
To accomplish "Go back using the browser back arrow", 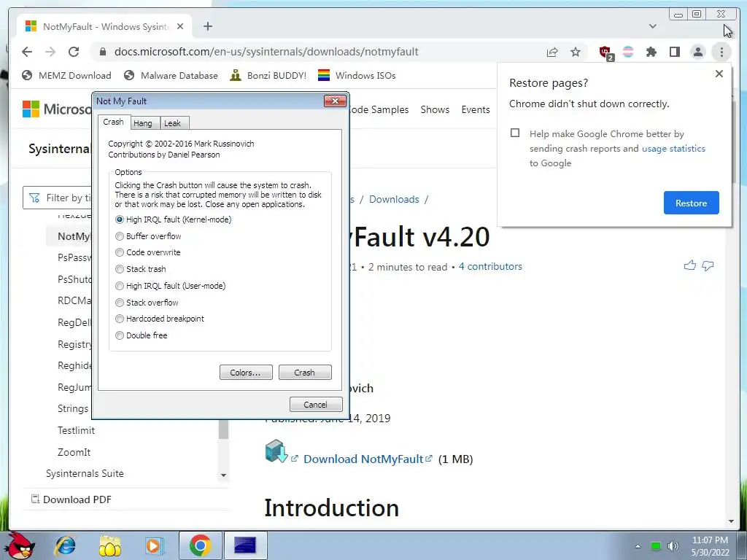I will point(27,52).
